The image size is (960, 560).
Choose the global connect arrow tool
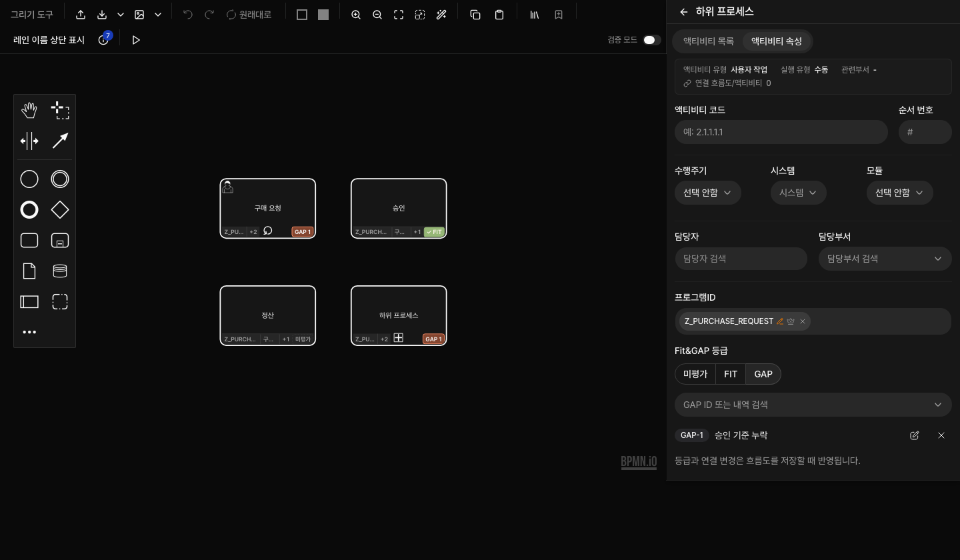[x=60, y=141]
